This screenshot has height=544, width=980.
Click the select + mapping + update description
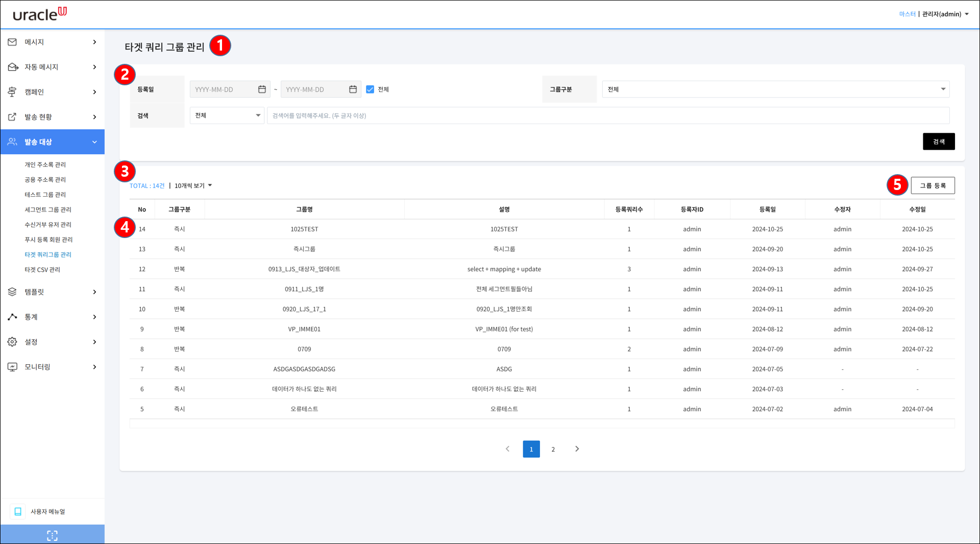pyautogui.click(x=504, y=269)
